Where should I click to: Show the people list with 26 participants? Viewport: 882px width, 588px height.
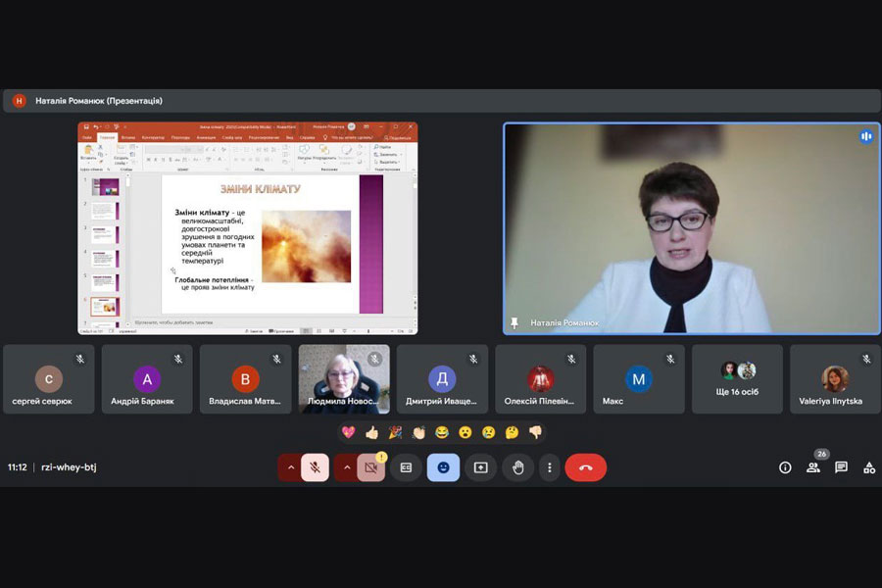[813, 467]
